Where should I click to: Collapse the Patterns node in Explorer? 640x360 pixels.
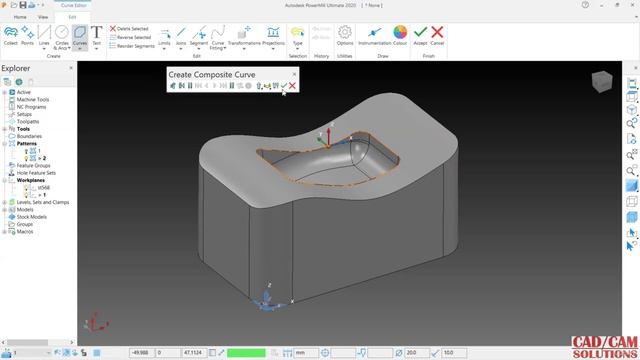(x=4, y=144)
